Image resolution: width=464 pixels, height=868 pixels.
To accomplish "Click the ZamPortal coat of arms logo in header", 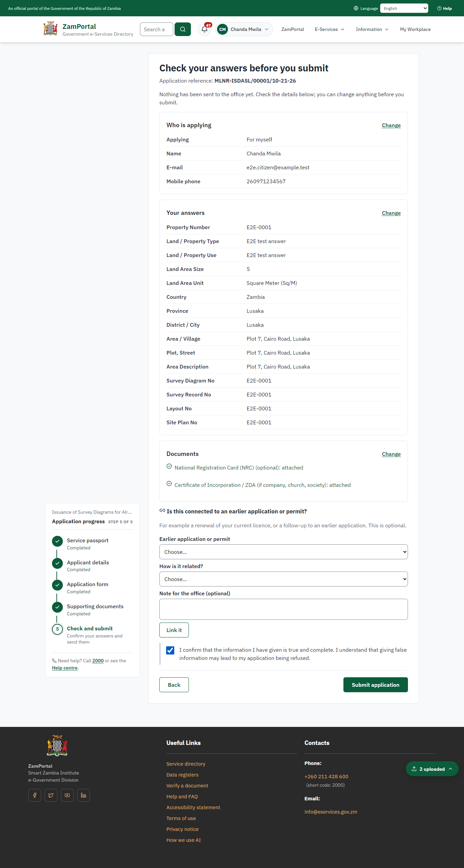I will (x=50, y=29).
